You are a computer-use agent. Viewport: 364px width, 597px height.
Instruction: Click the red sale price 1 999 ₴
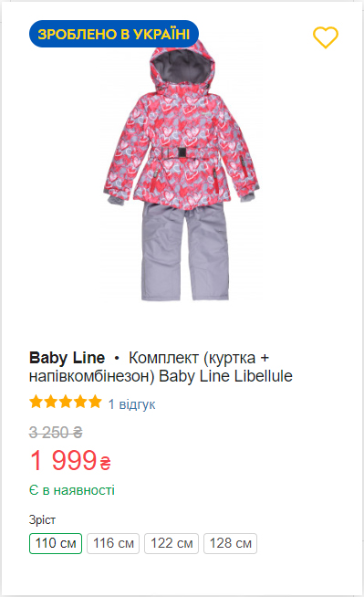(70, 460)
